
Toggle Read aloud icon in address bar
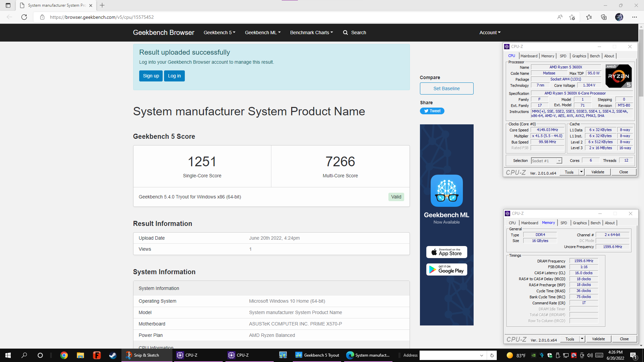tap(560, 17)
